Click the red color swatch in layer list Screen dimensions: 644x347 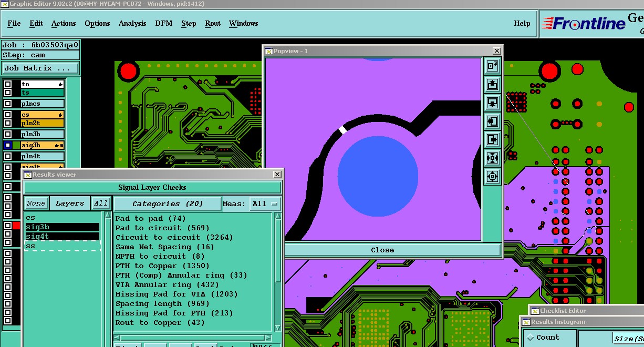[x=16, y=226]
